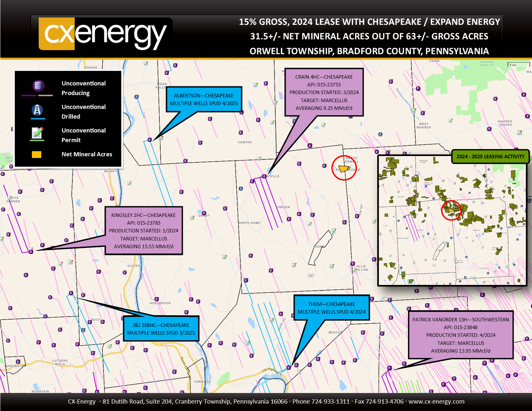Click the 31.5+/- Net Mineral Acres header line
The width and height of the screenshot is (532, 411).
(369, 36)
